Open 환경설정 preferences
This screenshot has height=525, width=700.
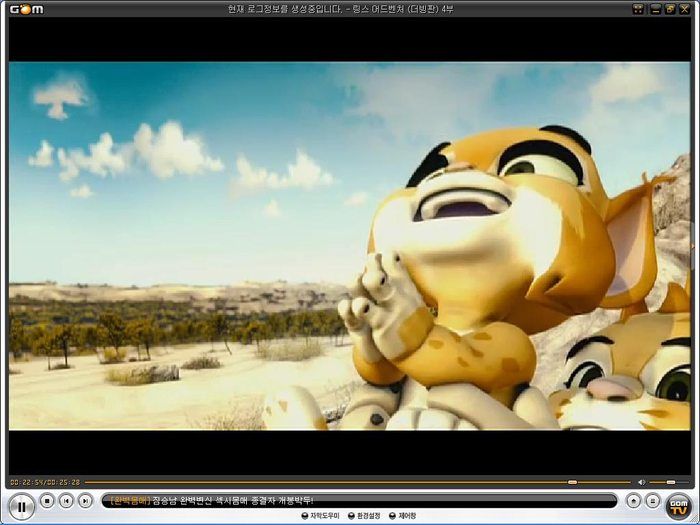(364, 516)
